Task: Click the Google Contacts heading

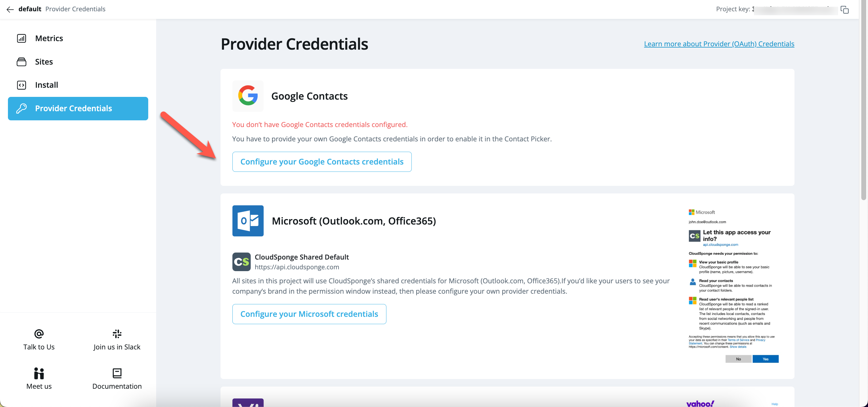Action: 309,96
